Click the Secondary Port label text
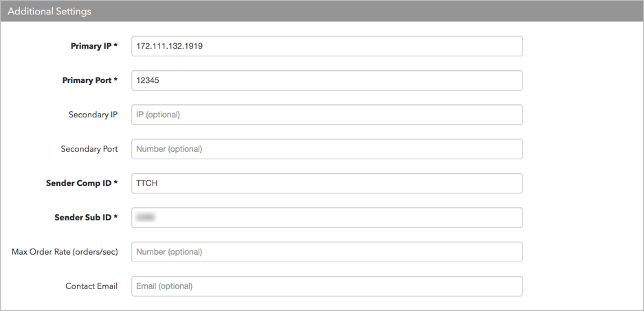The height and width of the screenshot is (311, 644). pos(89,149)
